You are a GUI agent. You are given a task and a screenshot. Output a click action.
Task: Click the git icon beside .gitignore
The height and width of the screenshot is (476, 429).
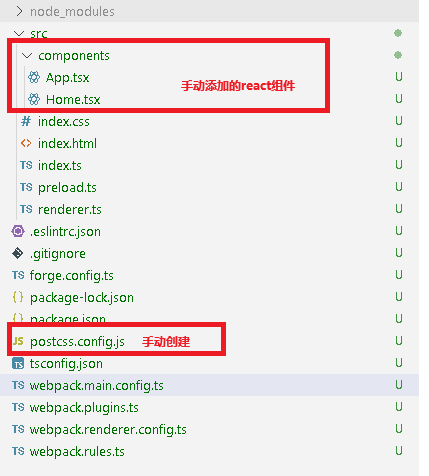18,253
